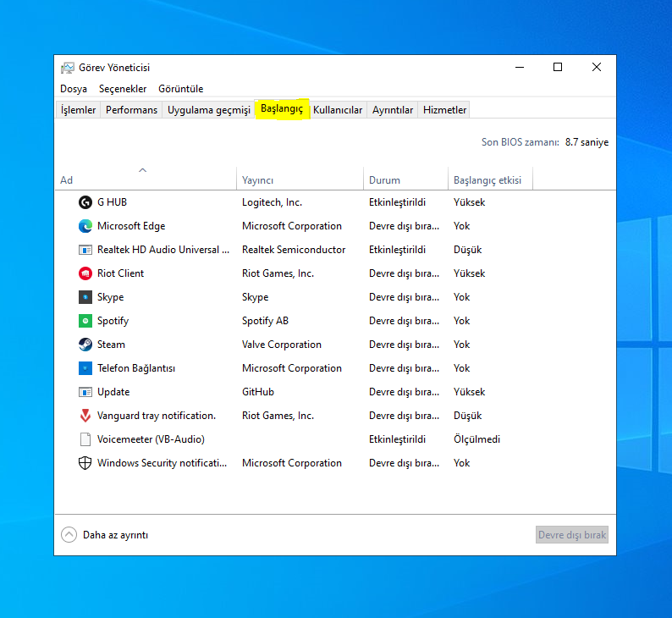This screenshot has width=672, height=618.
Task: Click the Devre dışı bırak button
Action: [572, 535]
